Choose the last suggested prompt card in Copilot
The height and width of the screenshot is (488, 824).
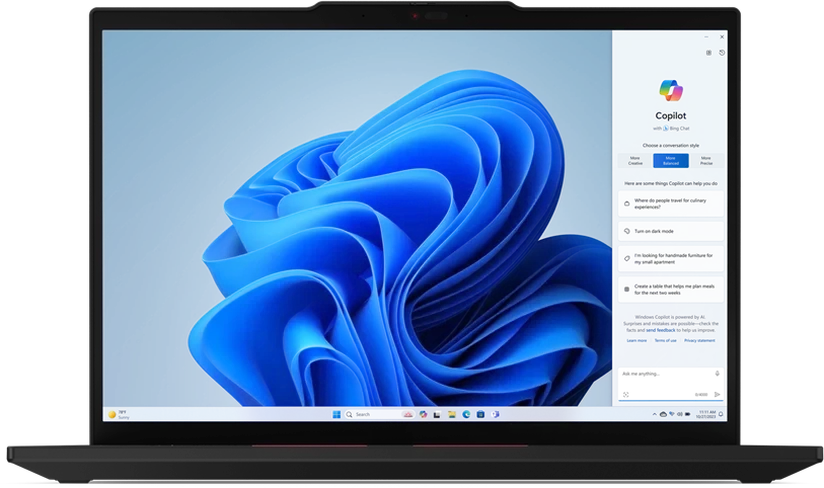(x=670, y=288)
